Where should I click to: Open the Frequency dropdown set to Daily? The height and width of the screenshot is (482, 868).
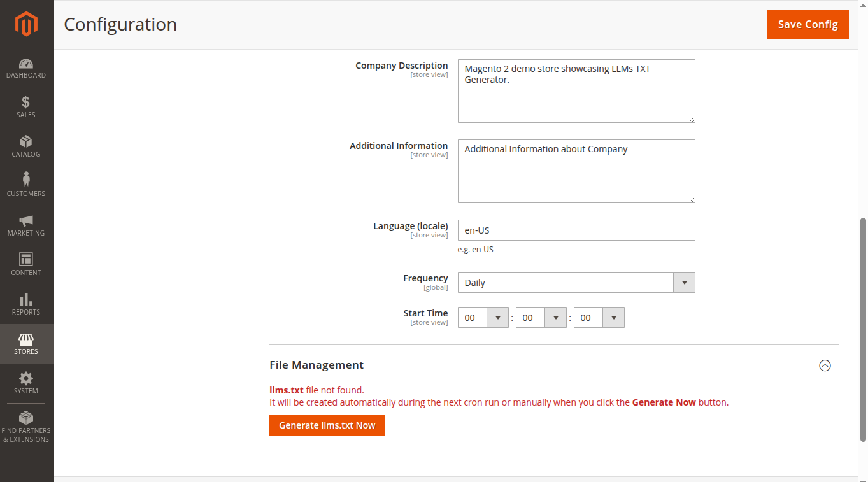pos(576,283)
